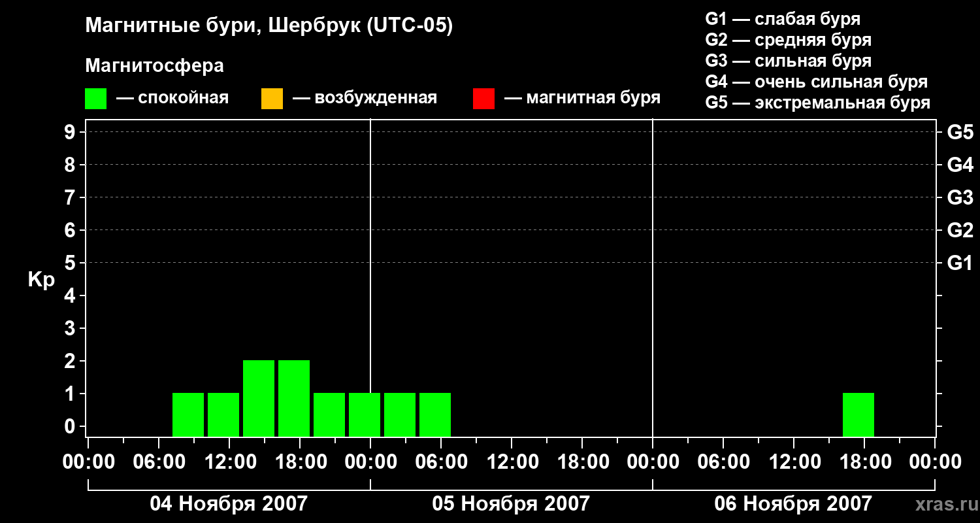The height and width of the screenshot is (523, 980).
Task: Click the G3 label on right axis
Action: click(960, 197)
